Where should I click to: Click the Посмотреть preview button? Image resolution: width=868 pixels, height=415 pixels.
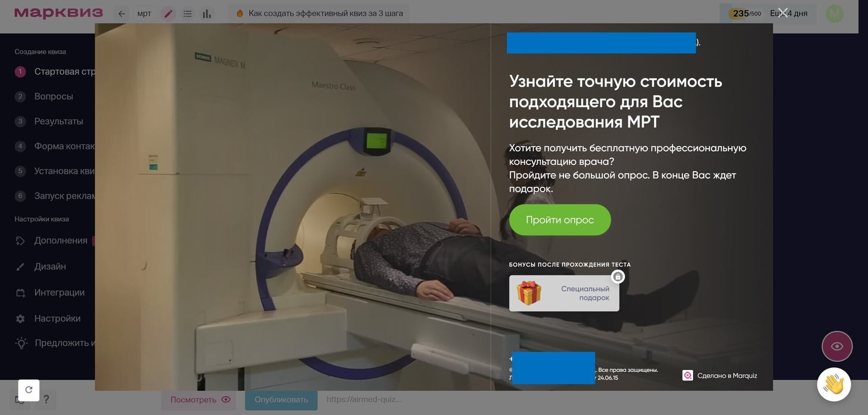coord(198,400)
